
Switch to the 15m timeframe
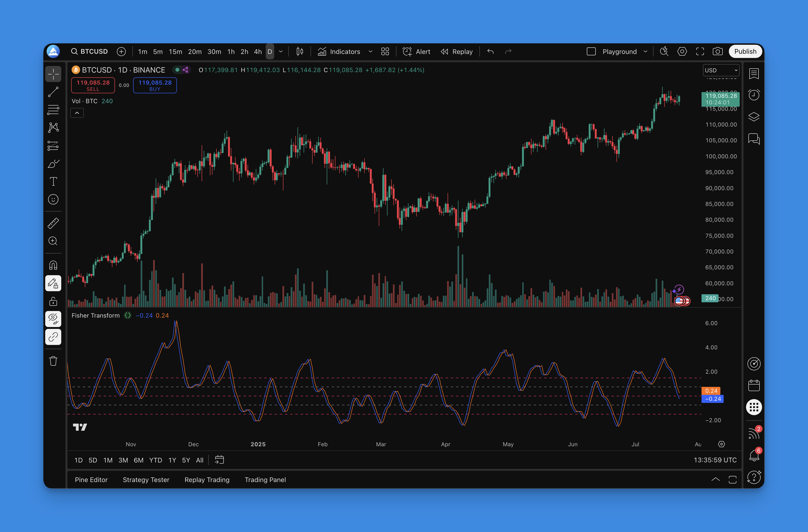(175, 52)
